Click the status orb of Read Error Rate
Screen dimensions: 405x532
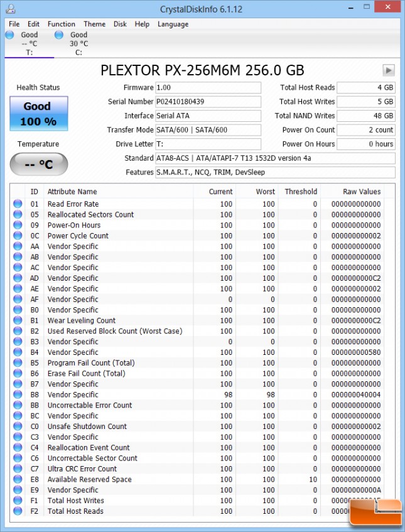[x=18, y=204]
